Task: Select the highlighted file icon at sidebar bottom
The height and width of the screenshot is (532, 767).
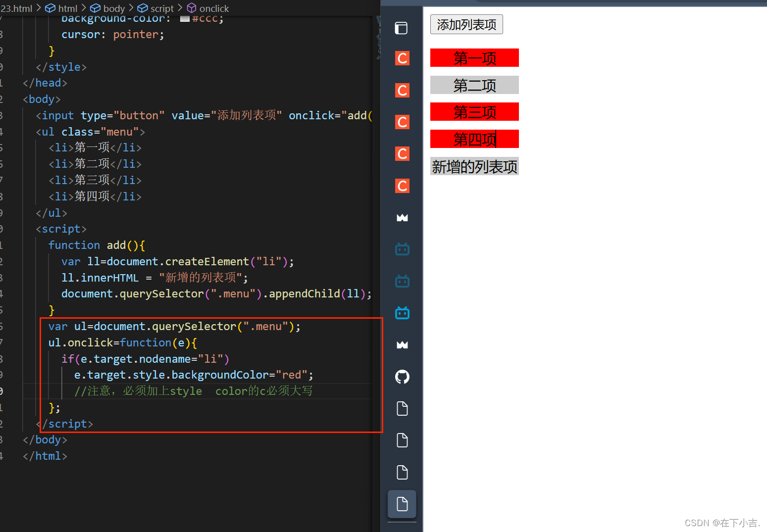Action: [x=402, y=504]
